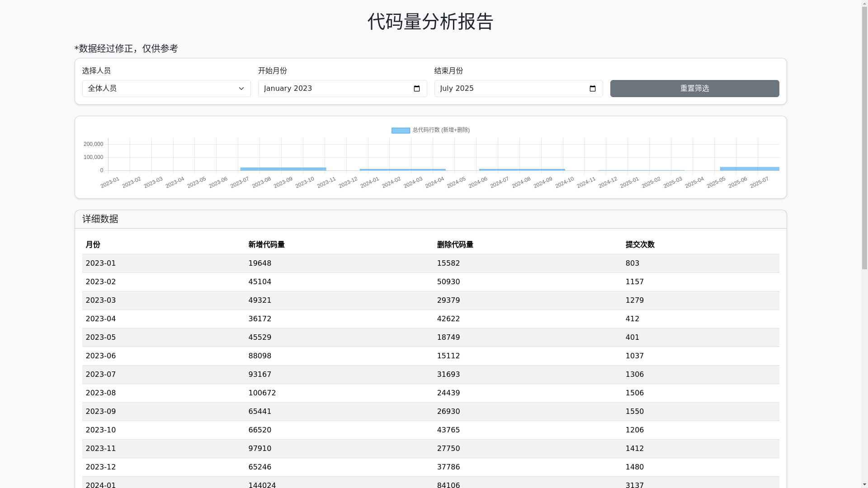Screen dimensions: 868x488
Task: Open the 选择人员 dropdown showing 全体人员
Action: 166,89
